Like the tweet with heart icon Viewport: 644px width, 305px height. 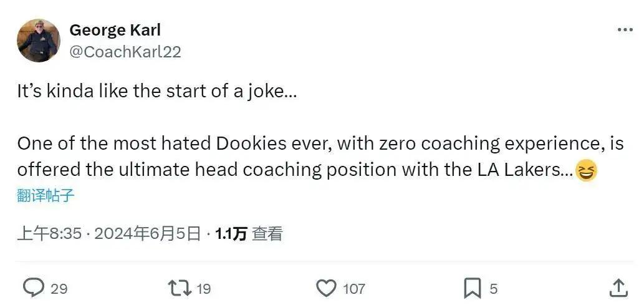[327, 288]
